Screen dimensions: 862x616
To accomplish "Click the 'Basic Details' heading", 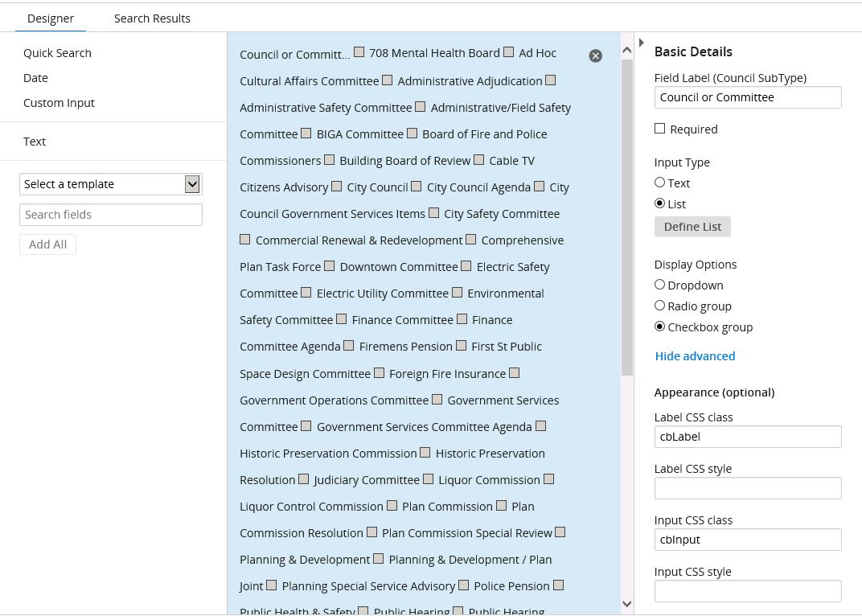I will [693, 51].
